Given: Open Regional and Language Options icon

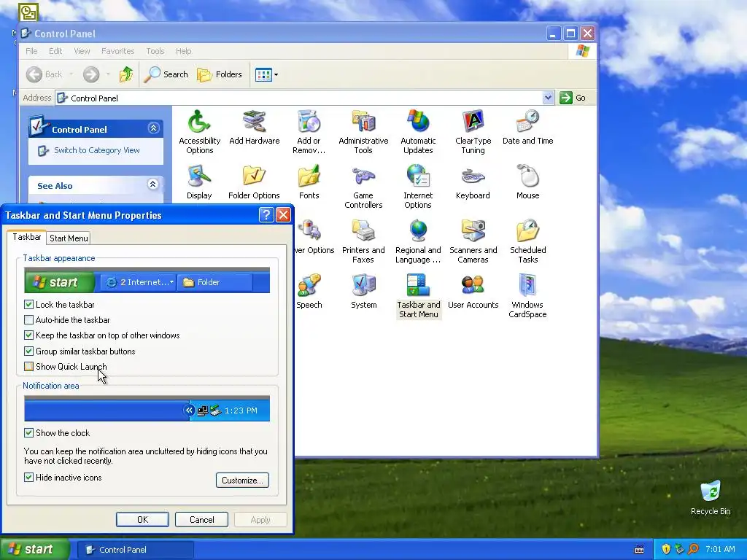Looking at the screenshot, I should (418, 241).
